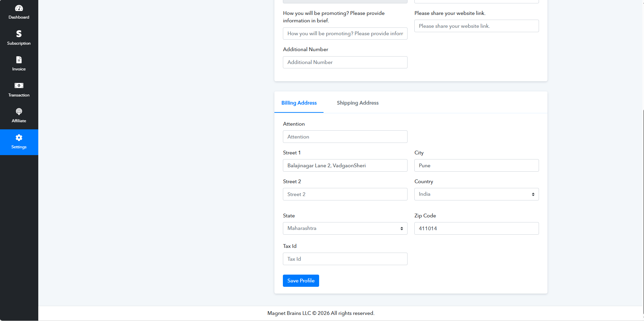644x321 pixels.
Task: Focus the Zip Code field with 411014
Action: point(476,229)
